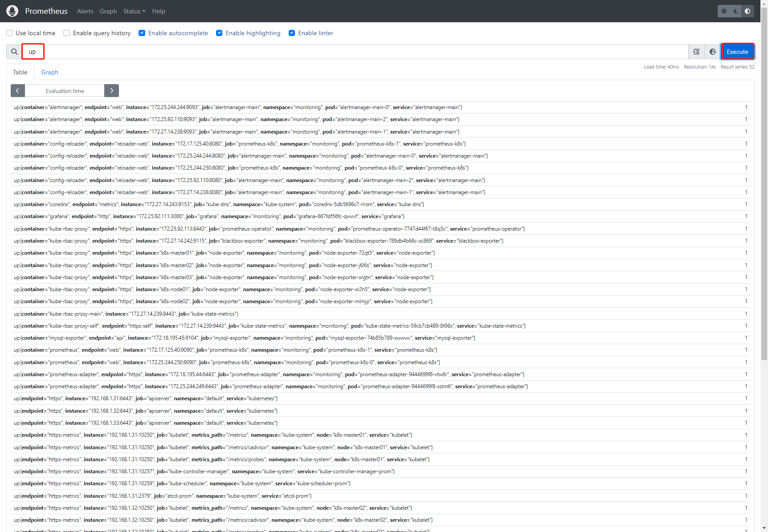Select the Table tab
Viewport: 768px width, 532px height.
(20, 72)
